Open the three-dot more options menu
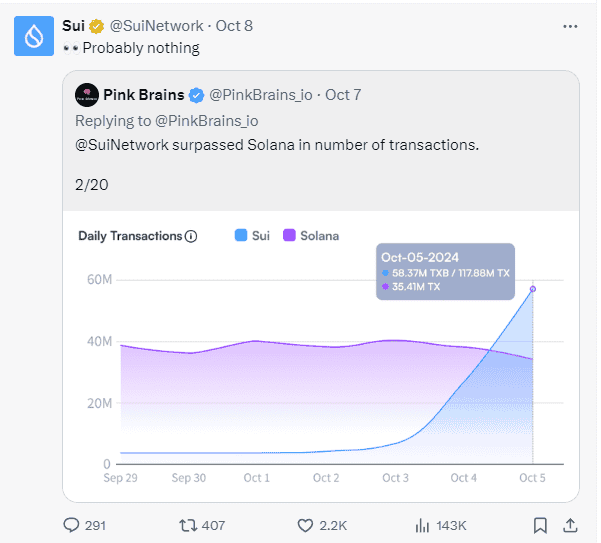601x543 pixels. (x=570, y=26)
